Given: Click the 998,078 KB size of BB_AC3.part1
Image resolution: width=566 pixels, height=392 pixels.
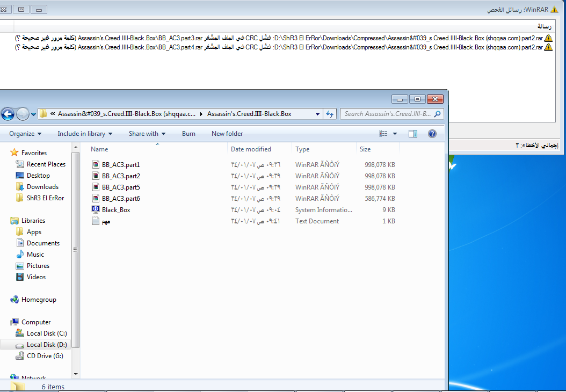Looking at the screenshot, I should coord(380,165).
